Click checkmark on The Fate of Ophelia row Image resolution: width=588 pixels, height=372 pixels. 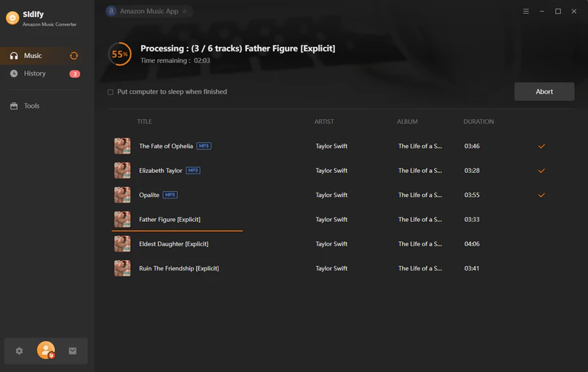[542, 146]
